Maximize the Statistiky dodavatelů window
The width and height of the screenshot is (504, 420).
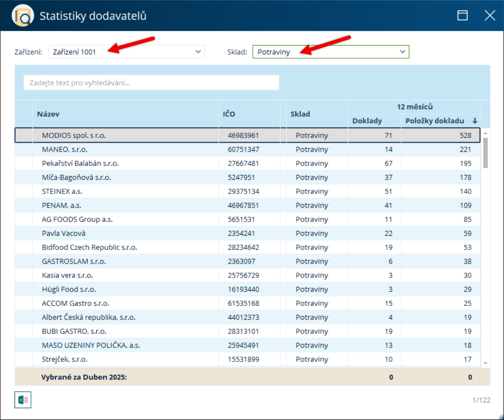pyautogui.click(x=463, y=15)
